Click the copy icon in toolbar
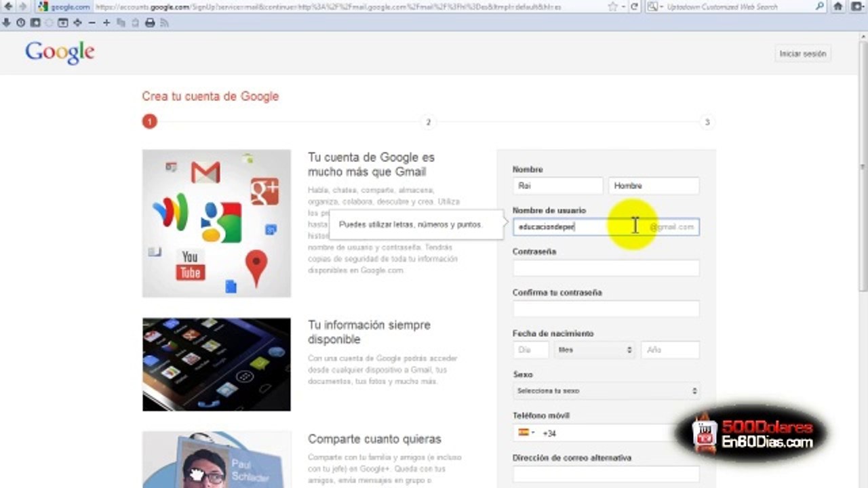 121,22
